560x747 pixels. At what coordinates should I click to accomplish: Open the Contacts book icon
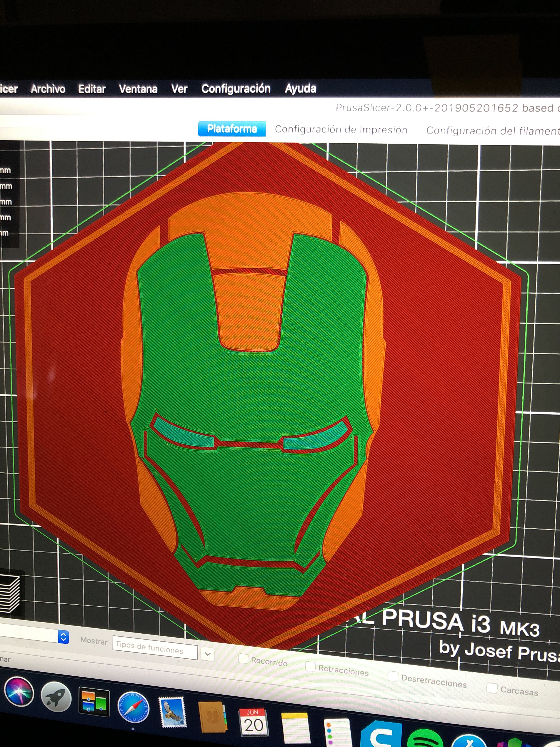[213, 717]
